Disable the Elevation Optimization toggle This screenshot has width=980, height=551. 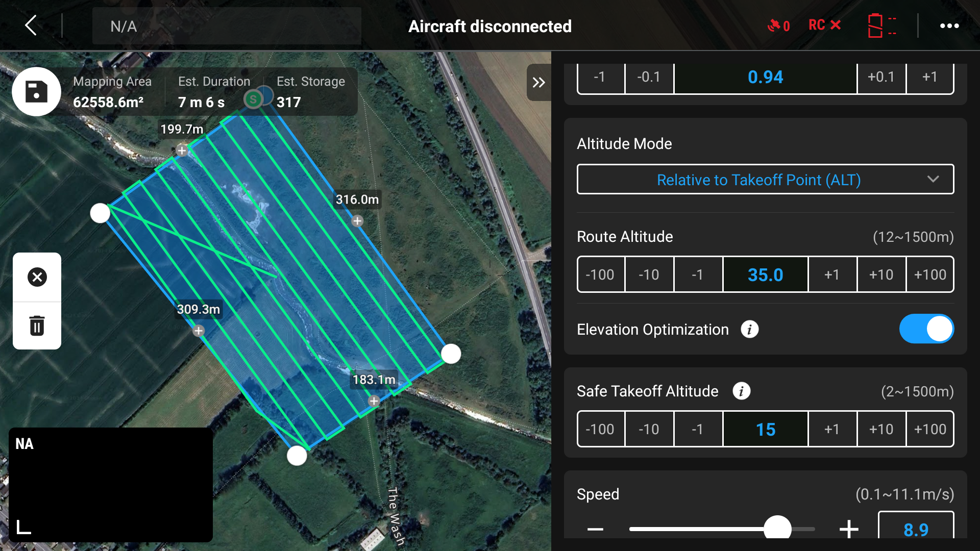click(926, 329)
